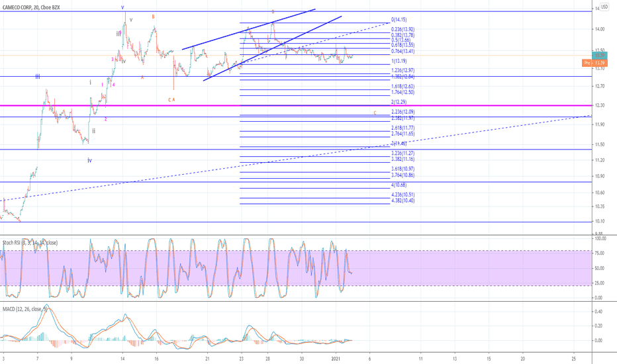Select the 4.382(10.40) Fibonacci label
Viewport: 617px width, 364px height.
pos(403,201)
